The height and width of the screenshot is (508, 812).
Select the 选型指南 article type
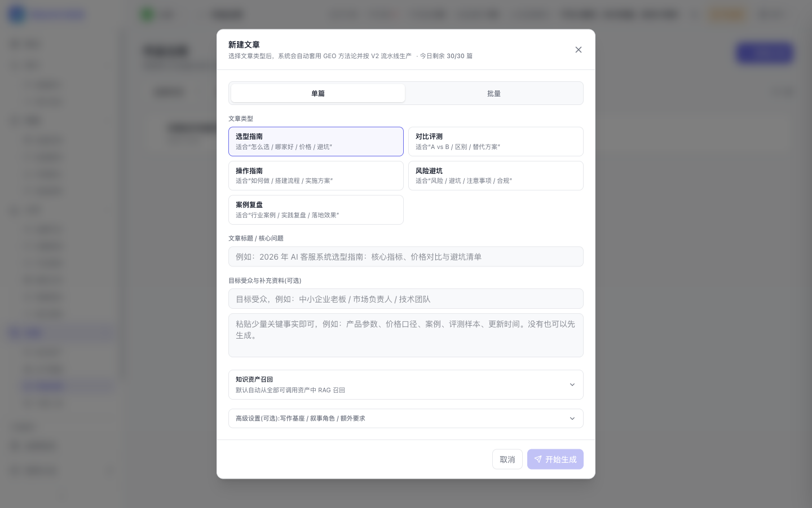316,141
